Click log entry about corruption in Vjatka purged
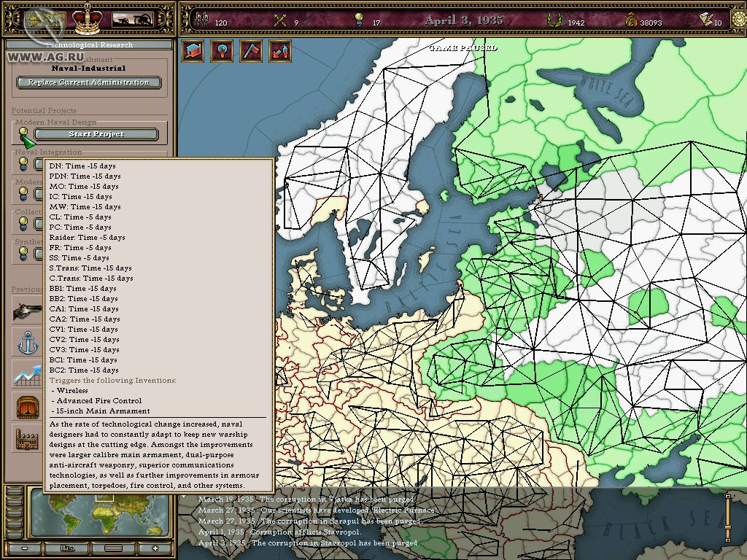747x560 pixels. [306, 499]
